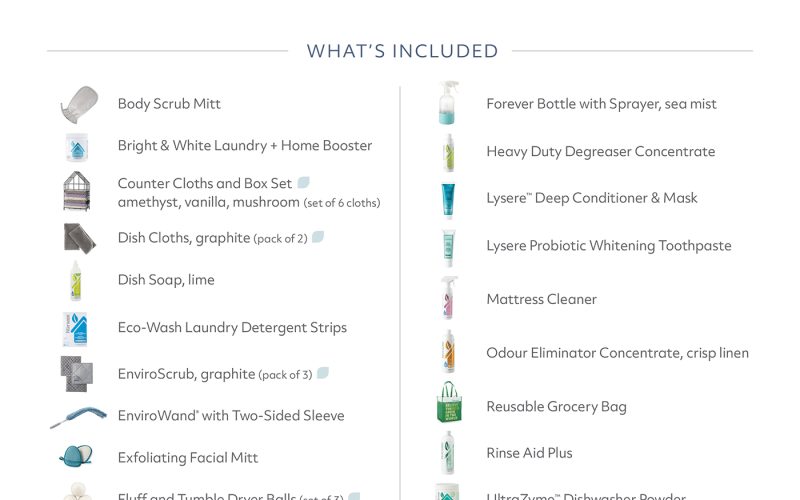Click the Bright & White Laundry Booster image
Image resolution: width=800 pixels, height=500 pixels.
coord(77,146)
